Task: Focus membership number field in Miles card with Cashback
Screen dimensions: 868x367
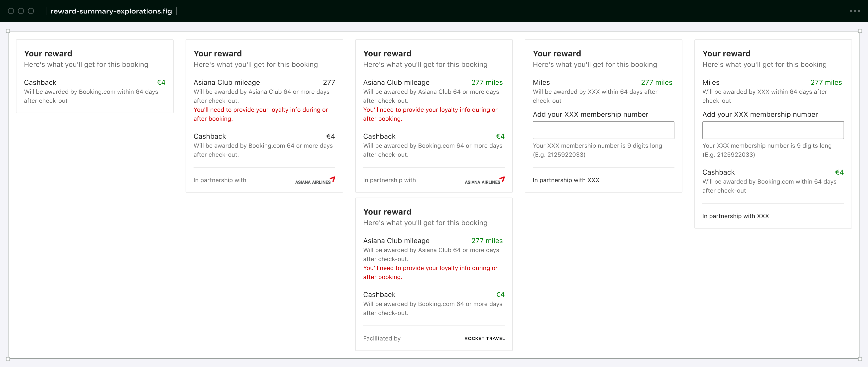Action: 773,130
